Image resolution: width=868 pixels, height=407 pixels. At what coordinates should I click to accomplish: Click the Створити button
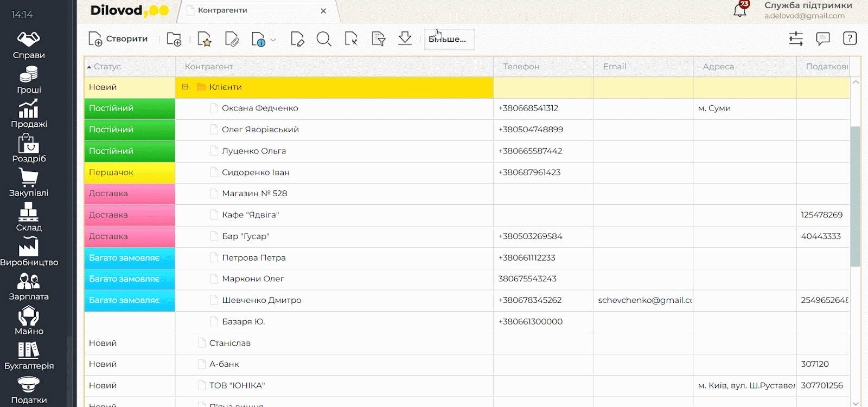click(118, 39)
